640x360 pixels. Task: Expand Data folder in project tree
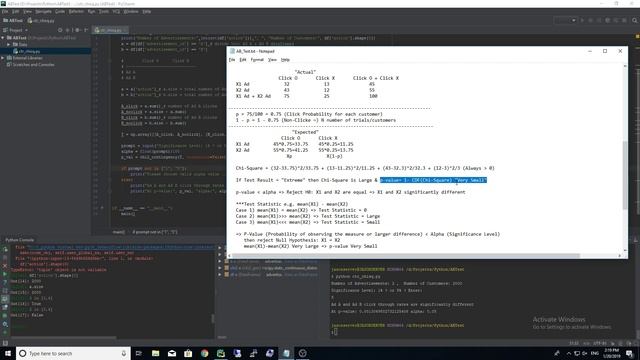[9, 44]
